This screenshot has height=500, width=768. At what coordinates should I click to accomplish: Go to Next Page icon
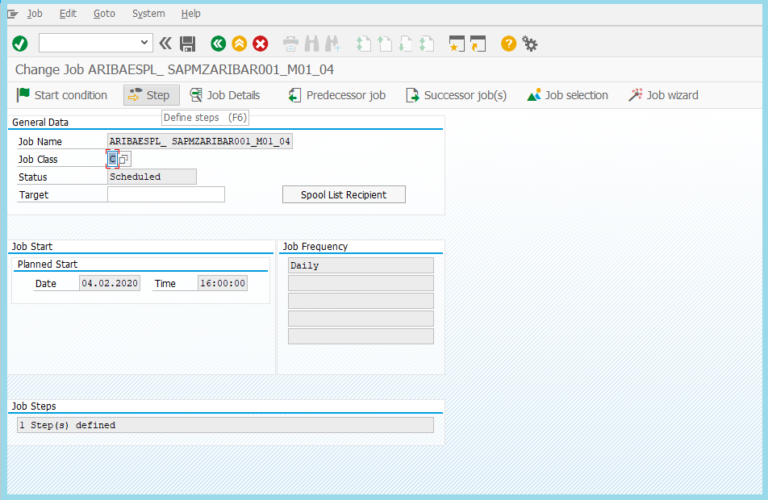tap(406, 44)
